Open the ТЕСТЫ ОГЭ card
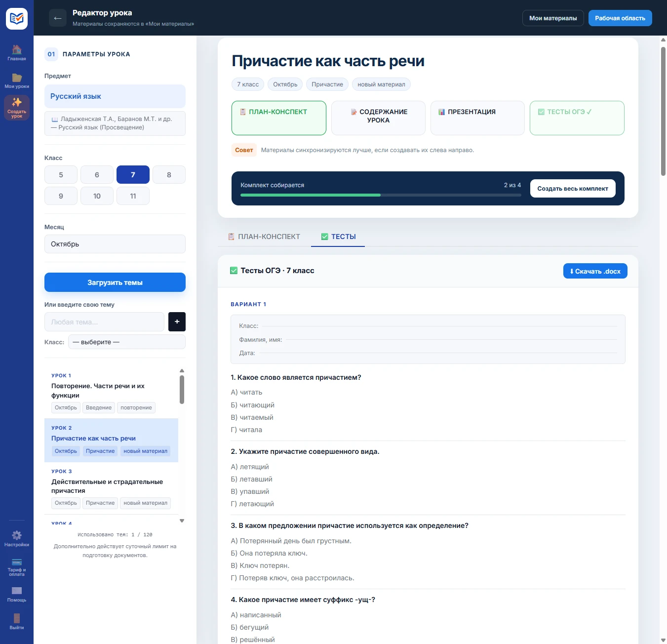Image resolution: width=667 pixels, height=644 pixels. 577,118
